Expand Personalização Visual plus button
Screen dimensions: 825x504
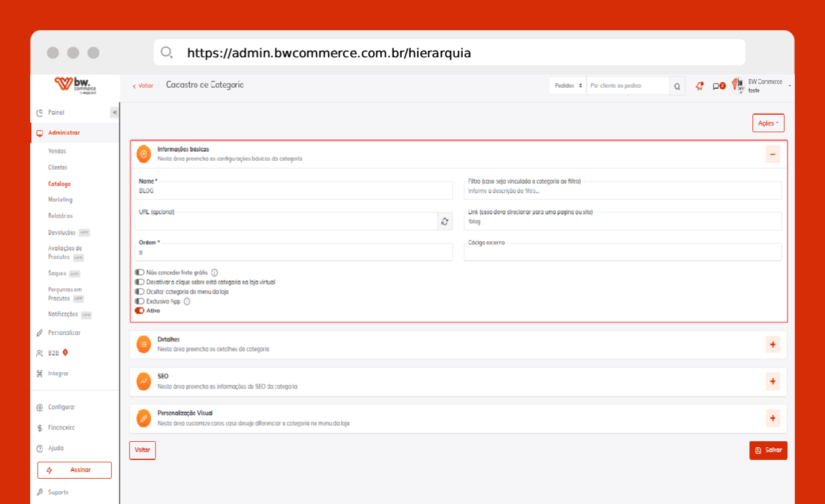point(772,418)
